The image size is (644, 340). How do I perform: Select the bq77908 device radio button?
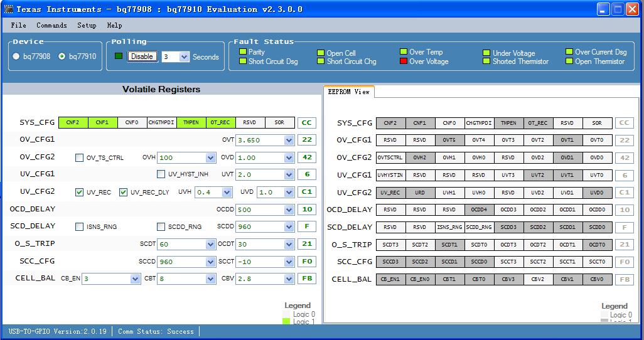click(x=16, y=56)
